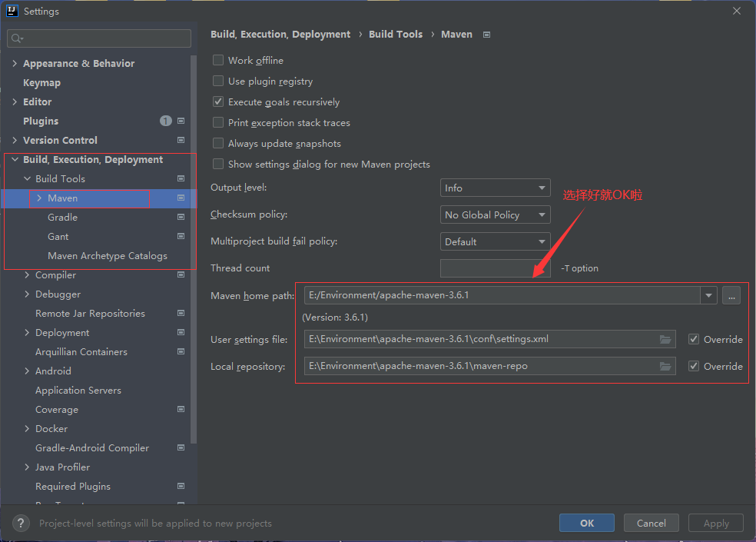Click project-level icon beside Coverage
The height and width of the screenshot is (542, 756).
coord(181,409)
